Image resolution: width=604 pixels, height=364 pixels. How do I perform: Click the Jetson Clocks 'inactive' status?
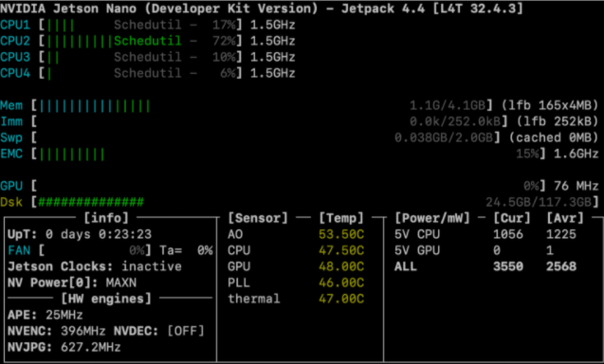pyautogui.click(x=152, y=267)
